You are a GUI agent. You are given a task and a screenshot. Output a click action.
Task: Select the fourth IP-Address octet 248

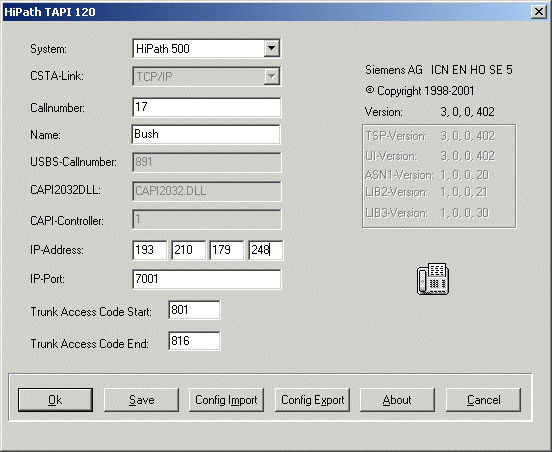[x=265, y=250]
